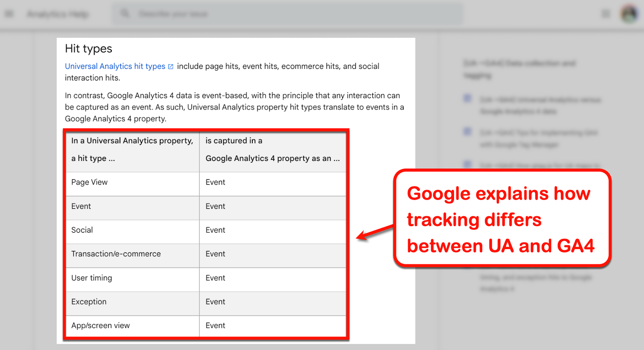Select the "Page View" table cell
This screenshot has width=644, height=350.
click(133, 184)
